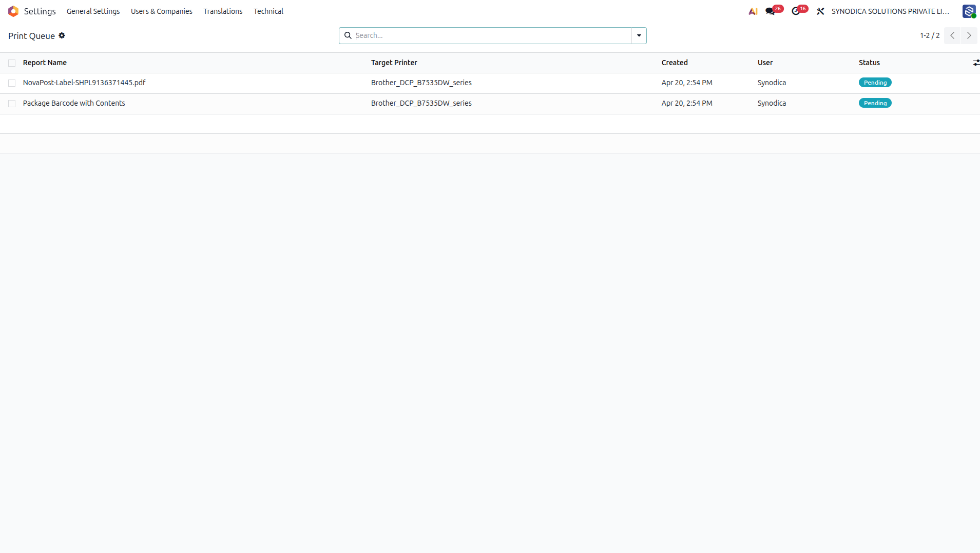The image size is (980, 553).
Task: Open the activities clock icon
Action: (x=796, y=11)
